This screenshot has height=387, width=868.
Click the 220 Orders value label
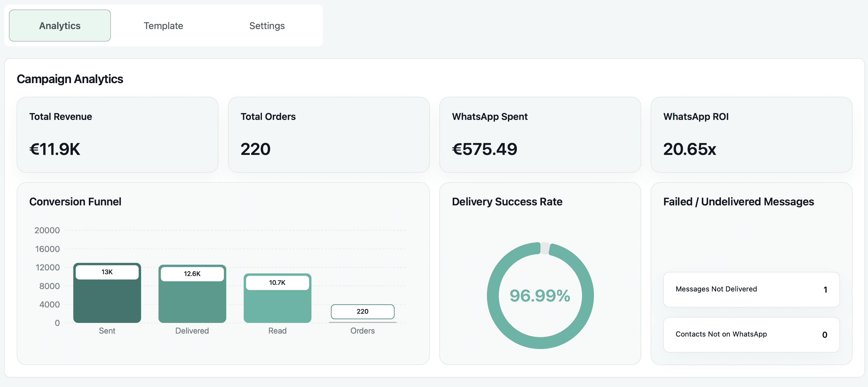coord(362,311)
